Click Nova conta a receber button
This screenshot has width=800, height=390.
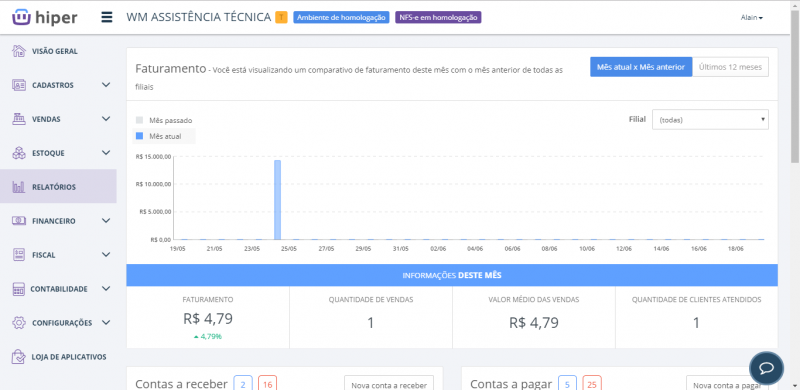tap(389, 384)
